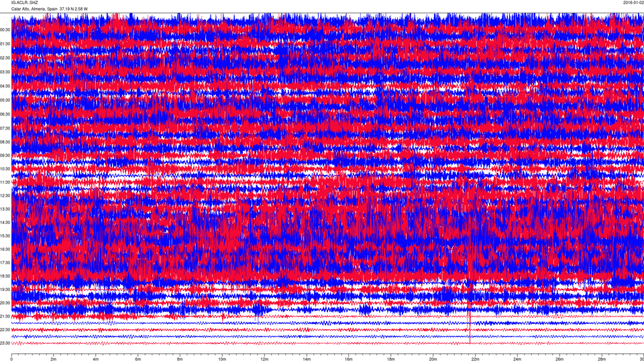Click the 14m tick label on the minute axis
This screenshot has width=644, height=362.
click(307, 359)
